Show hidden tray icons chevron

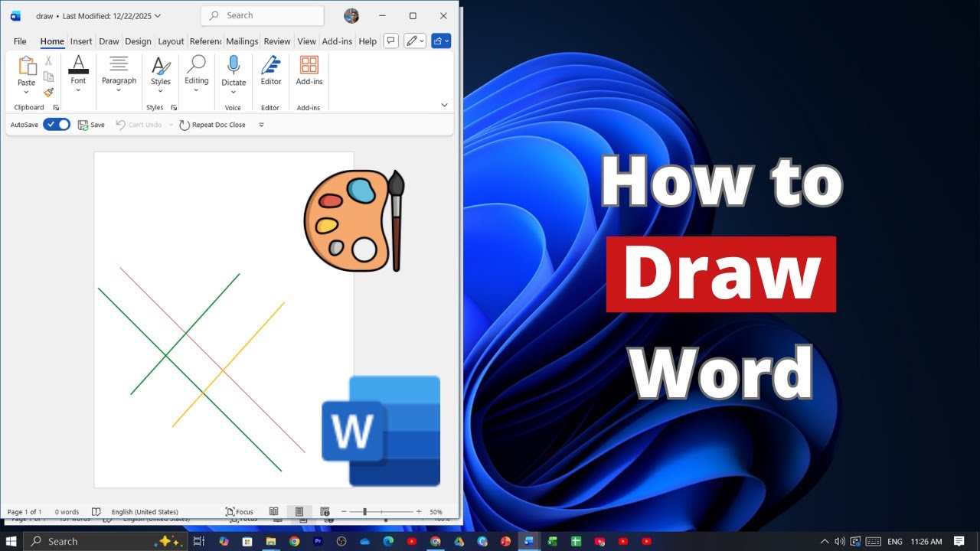click(x=825, y=541)
